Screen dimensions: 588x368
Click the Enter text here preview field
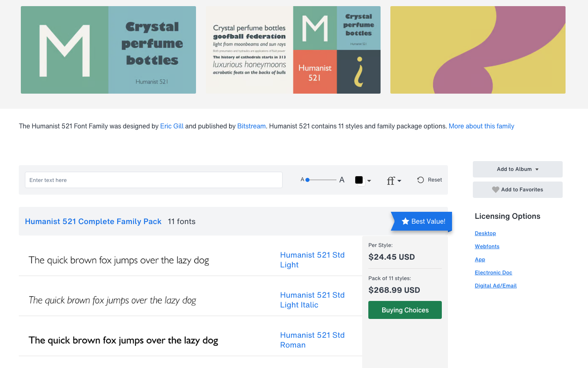click(154, 180)
